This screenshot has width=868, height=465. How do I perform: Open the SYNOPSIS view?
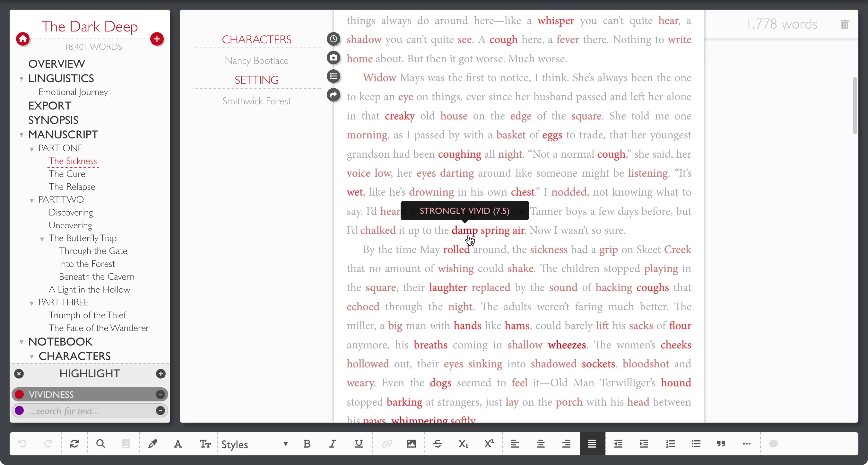click(53, 120)
